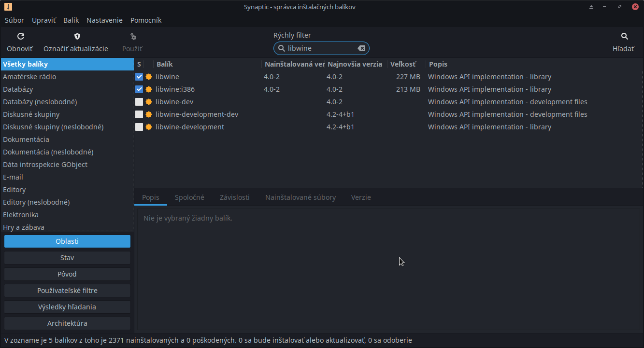Click the 227 MB size cell
The height and width of the screenshot is (348, 644).
[x=408, y=77]
